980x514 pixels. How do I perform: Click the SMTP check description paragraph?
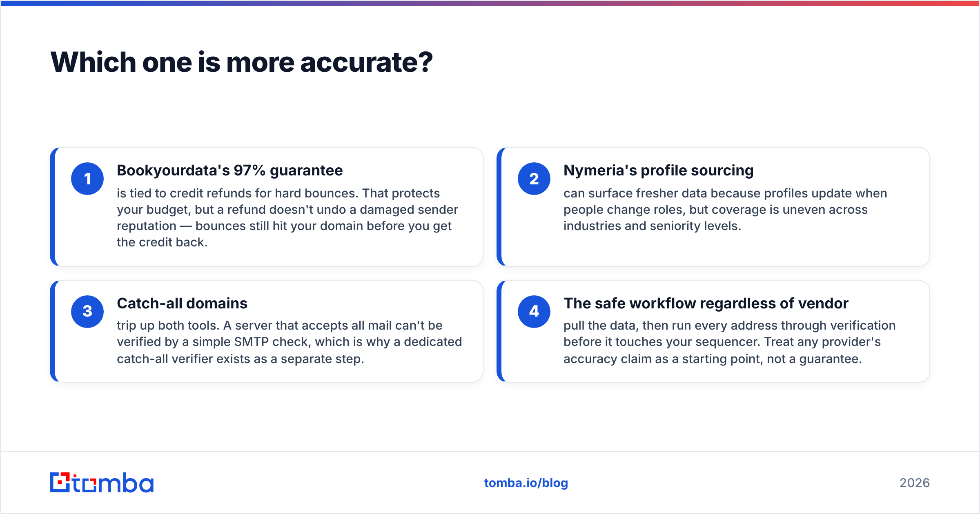[289, 342]
